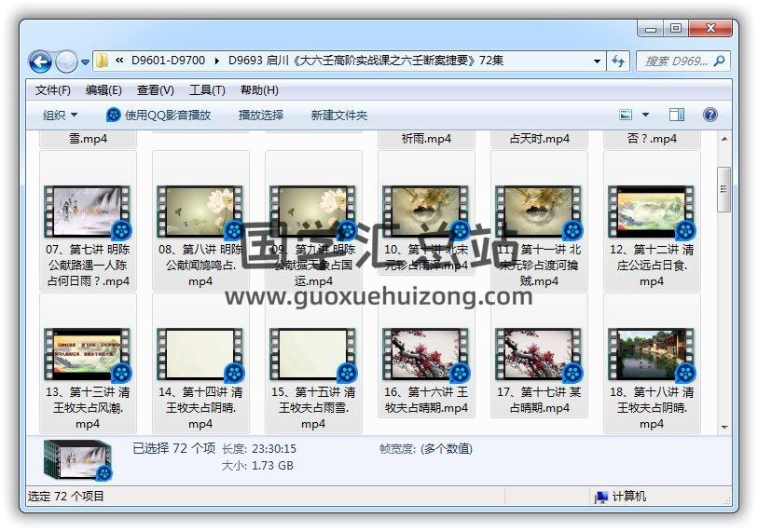Click the 计算机 icon in status bar

[x=600, y=497]
